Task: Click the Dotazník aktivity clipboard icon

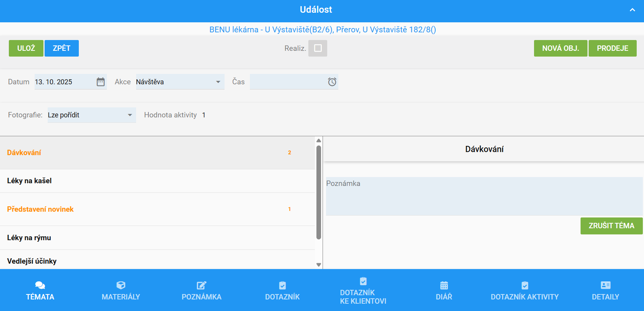Action: 525,285
